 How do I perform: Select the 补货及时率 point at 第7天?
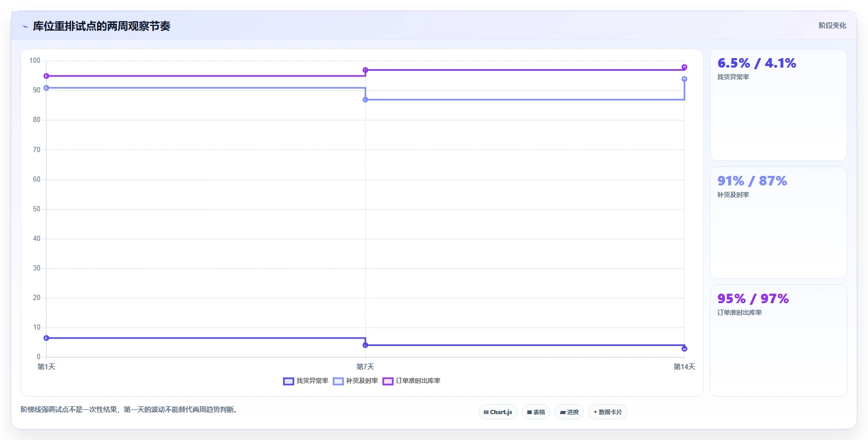(x=365, y=100)
